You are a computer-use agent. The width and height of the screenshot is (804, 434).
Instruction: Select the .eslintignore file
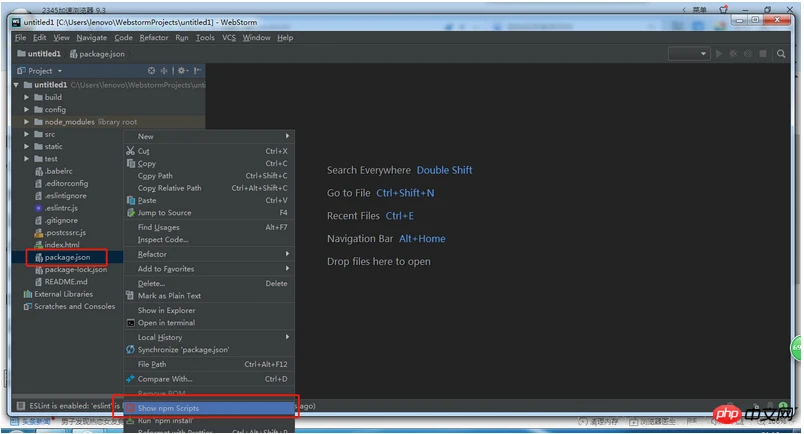tap(61, 195)
